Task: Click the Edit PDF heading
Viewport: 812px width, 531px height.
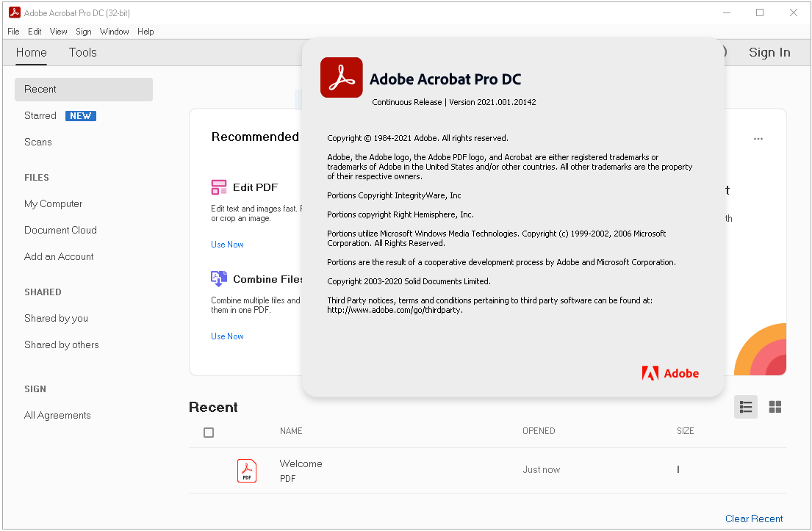Action: (255, 187)
